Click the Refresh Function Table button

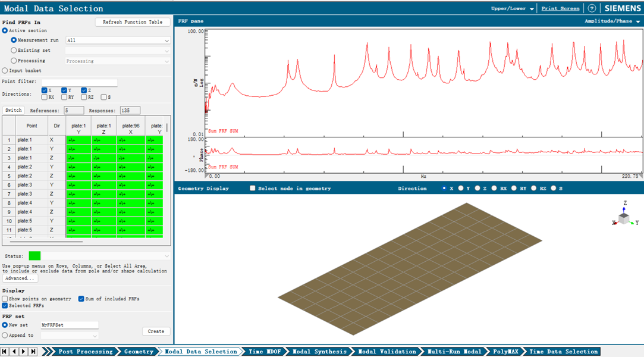click(x=133, y=22)
